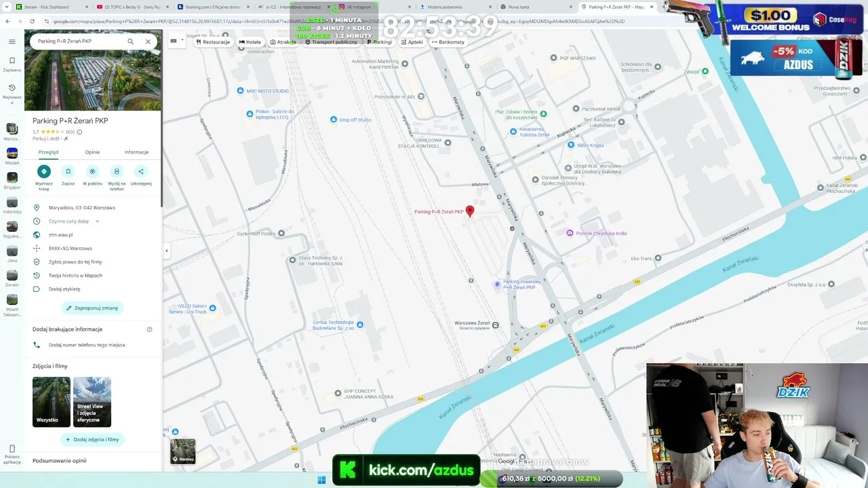This screenshot has height=488, width=868.
Task: Switch to the Przegląd tab
Action: point(48,152)
